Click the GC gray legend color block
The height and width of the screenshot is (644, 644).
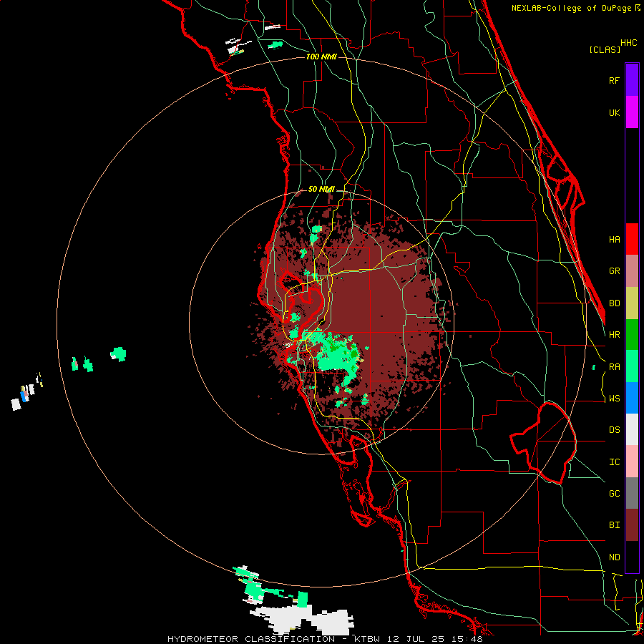(632, 493)
